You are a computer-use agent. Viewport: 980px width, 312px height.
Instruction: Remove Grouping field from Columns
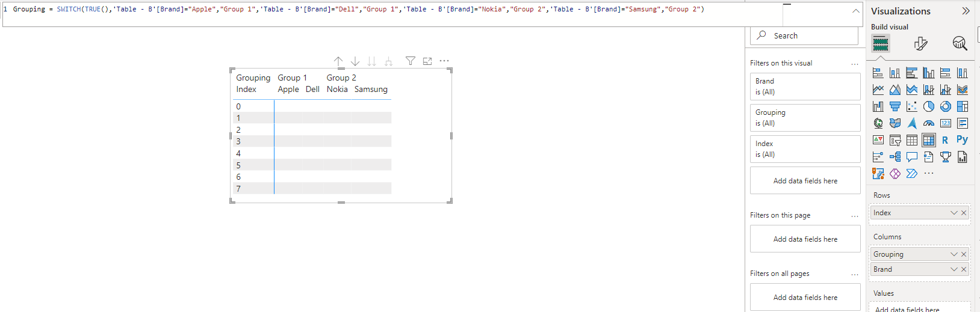coord(964,254)
